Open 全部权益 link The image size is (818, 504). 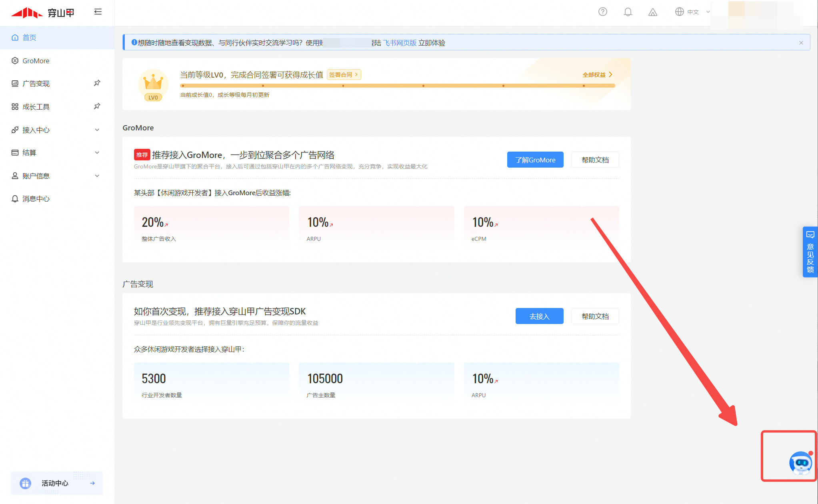point(598,75)
